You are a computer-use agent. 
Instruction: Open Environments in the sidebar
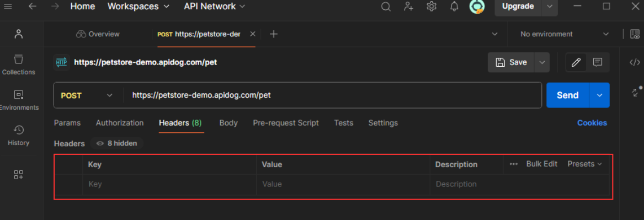[18, 100]
